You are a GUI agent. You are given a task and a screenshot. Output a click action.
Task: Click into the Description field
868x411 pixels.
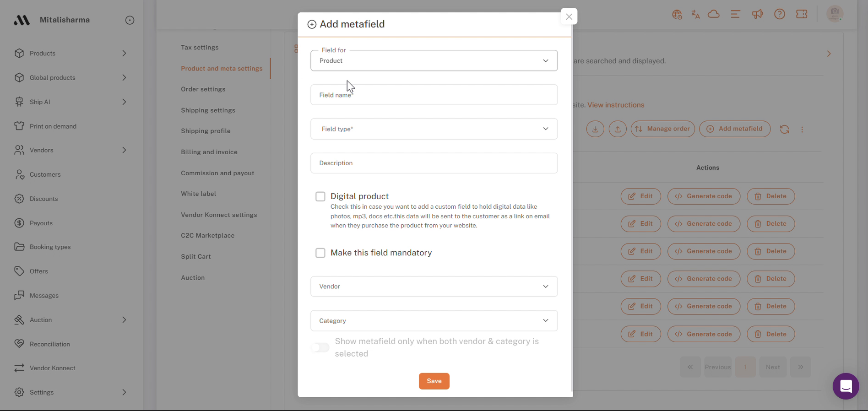coord(434,163)
